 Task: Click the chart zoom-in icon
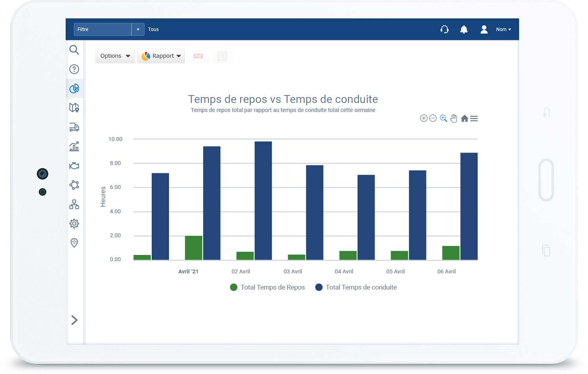(x=424, y=118)
